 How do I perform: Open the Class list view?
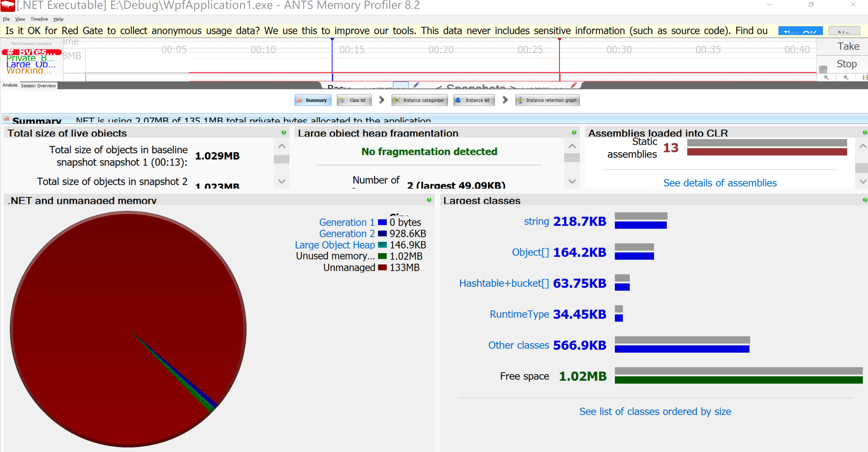coord(354,100)
